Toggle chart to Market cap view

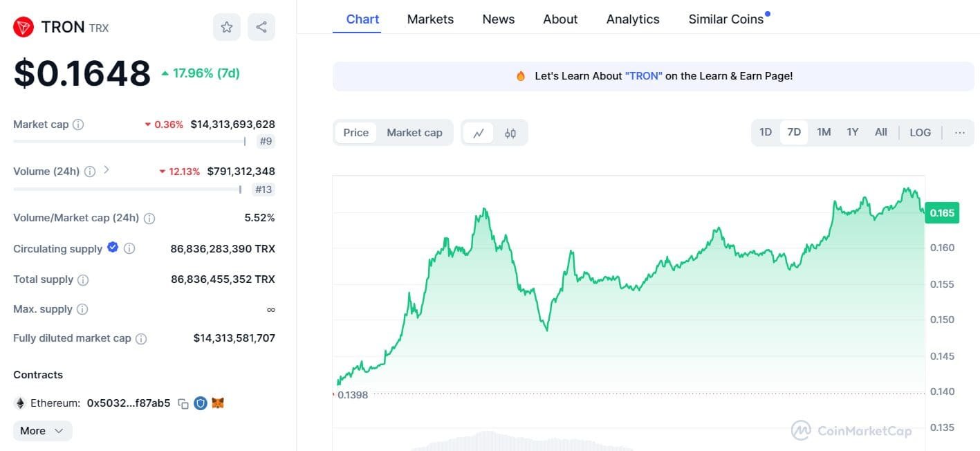click(x=415, y=132)
